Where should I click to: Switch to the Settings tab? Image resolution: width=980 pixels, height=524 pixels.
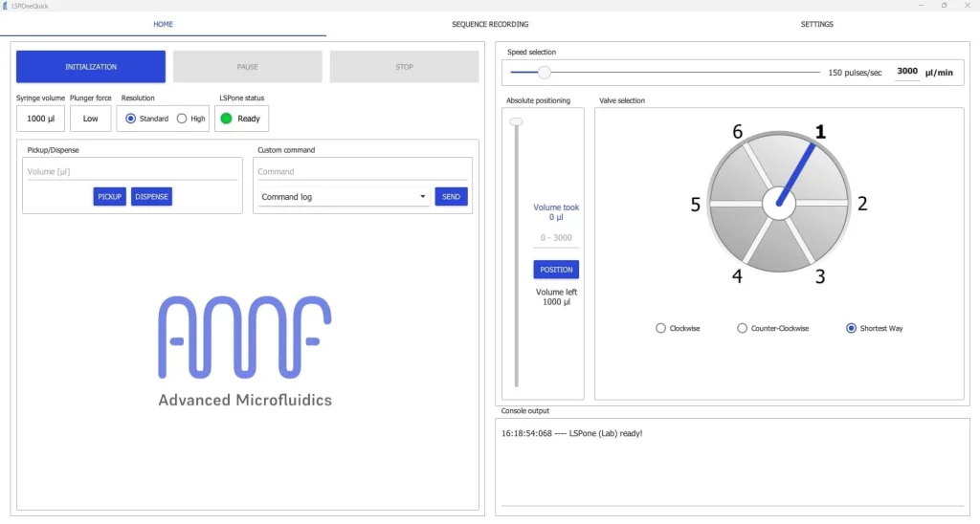816,24
